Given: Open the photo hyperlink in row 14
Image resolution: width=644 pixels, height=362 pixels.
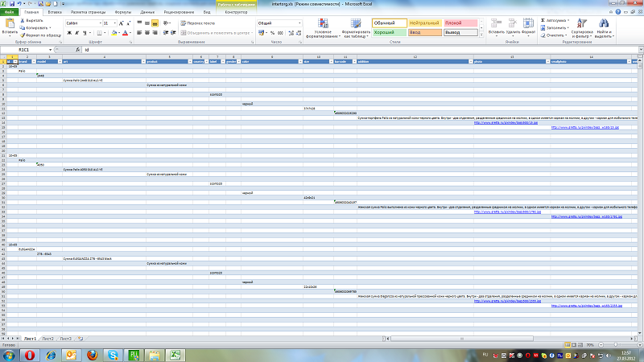Looking at the screenshot, I should click(506, 123).
